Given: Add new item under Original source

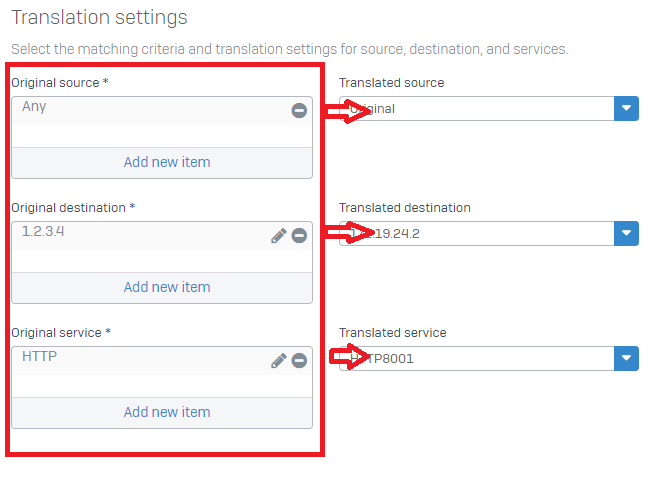Looking at the screenshot, I should click(167, 162).
